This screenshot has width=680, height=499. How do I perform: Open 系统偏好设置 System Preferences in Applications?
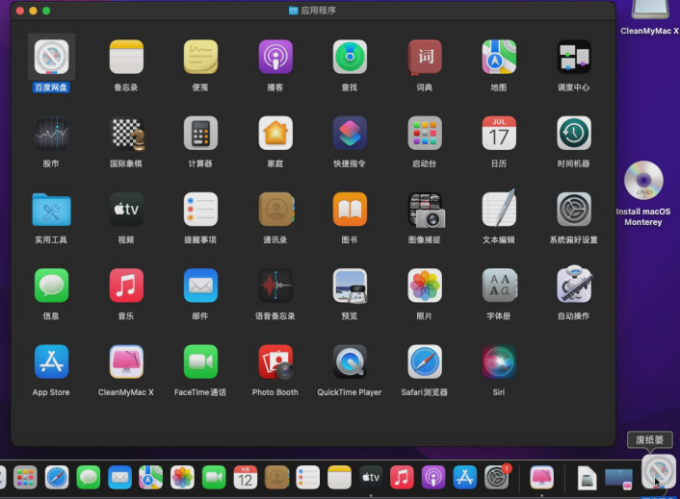tap(574, 209)
